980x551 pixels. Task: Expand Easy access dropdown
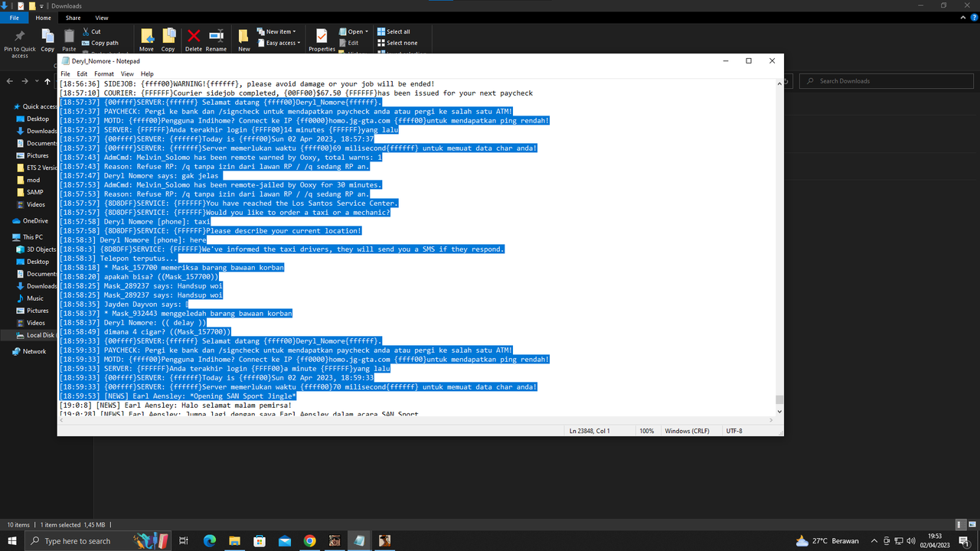[278, 43]
